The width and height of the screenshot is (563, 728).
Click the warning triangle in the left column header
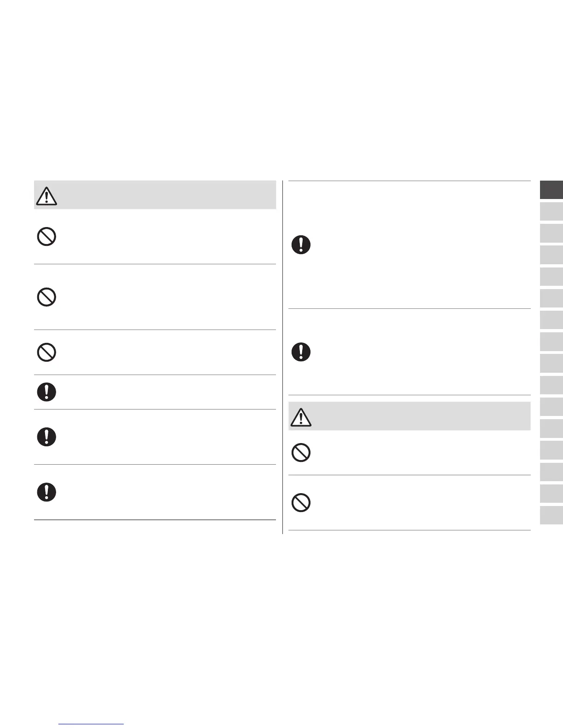(46, 196)
